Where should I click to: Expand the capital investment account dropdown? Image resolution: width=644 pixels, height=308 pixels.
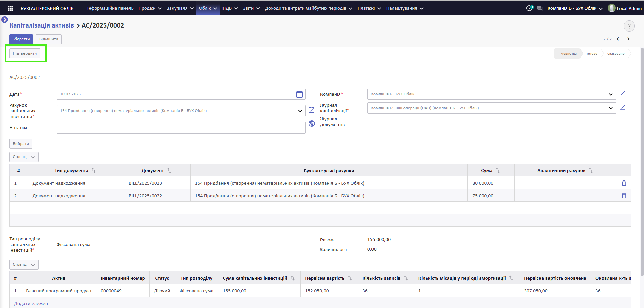(300, 111)
